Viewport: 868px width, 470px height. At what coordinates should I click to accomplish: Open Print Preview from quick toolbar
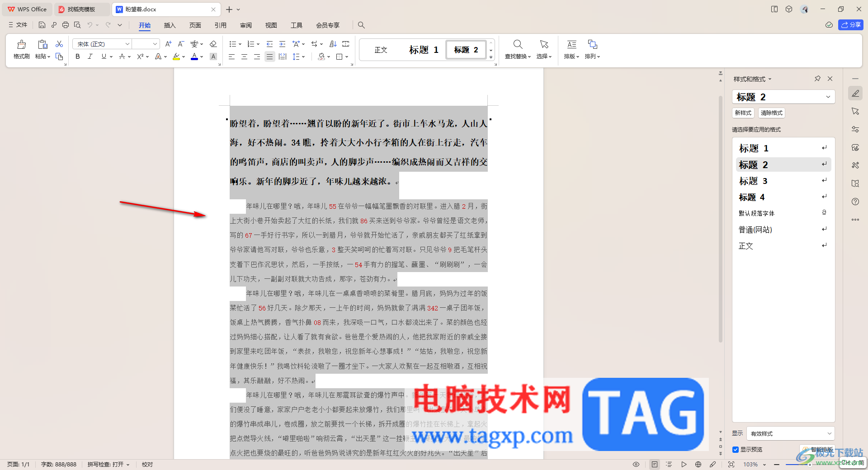pyautogui.click(x=77, y=25)
